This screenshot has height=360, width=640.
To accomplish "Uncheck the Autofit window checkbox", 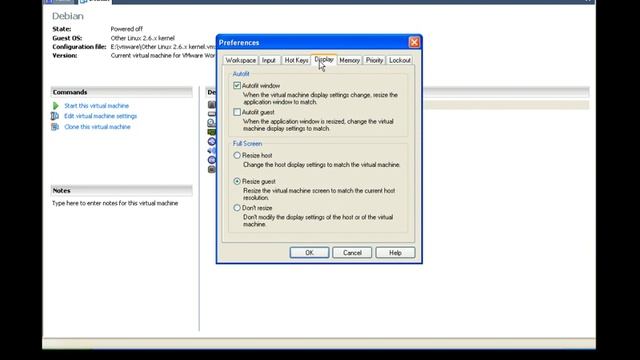I will point(237,85).
